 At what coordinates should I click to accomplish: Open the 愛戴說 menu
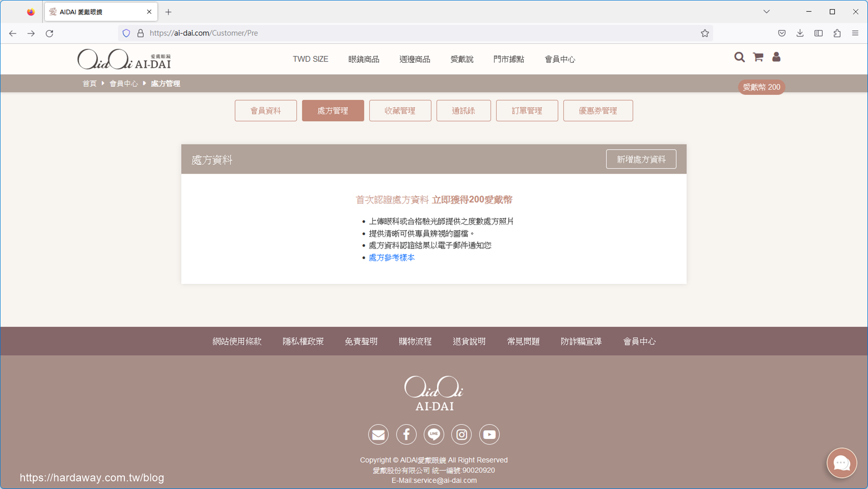462,59
